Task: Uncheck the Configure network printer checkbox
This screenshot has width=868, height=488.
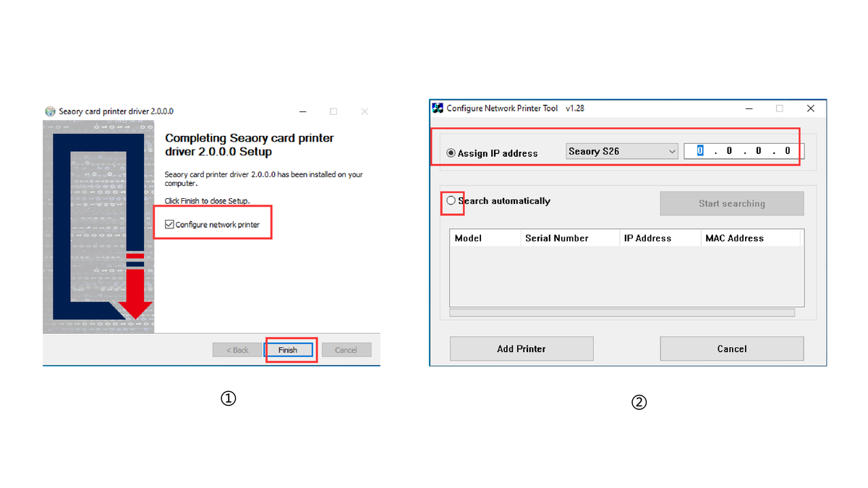Action: click(x=169, y=225)
